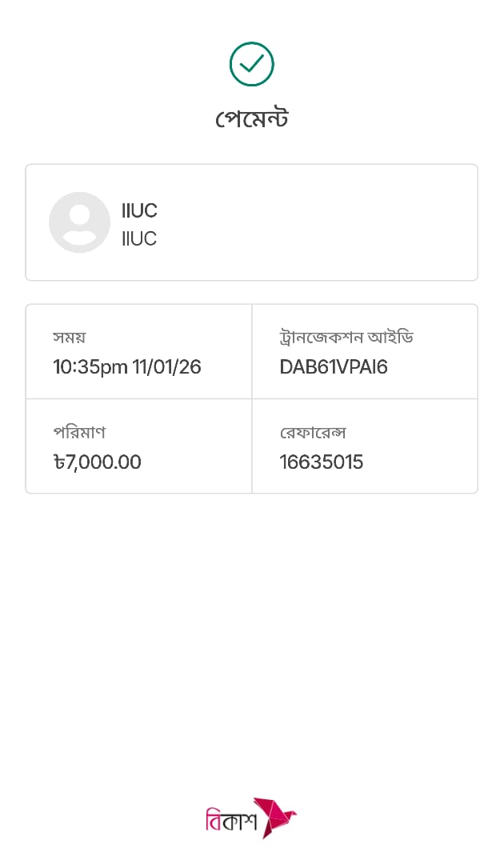The image size is (504, 868).
Task: Tap the green success checkmark icon
Action: pos(252,64)
